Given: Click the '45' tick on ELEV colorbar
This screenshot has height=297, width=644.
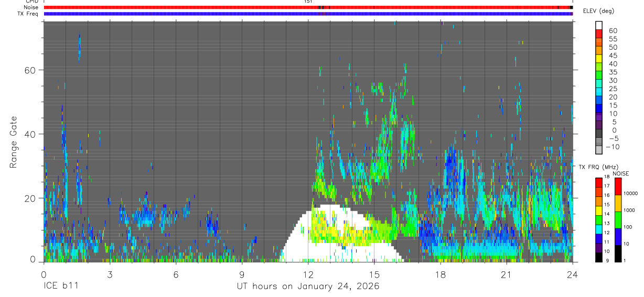Looking at the screenshot, I should (613, 56).
